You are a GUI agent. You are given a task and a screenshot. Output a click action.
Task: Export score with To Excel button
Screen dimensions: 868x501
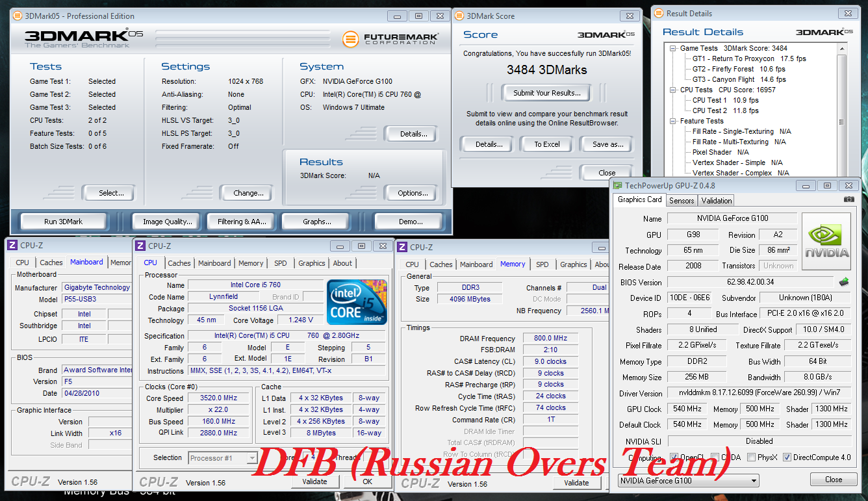point(547,144)
